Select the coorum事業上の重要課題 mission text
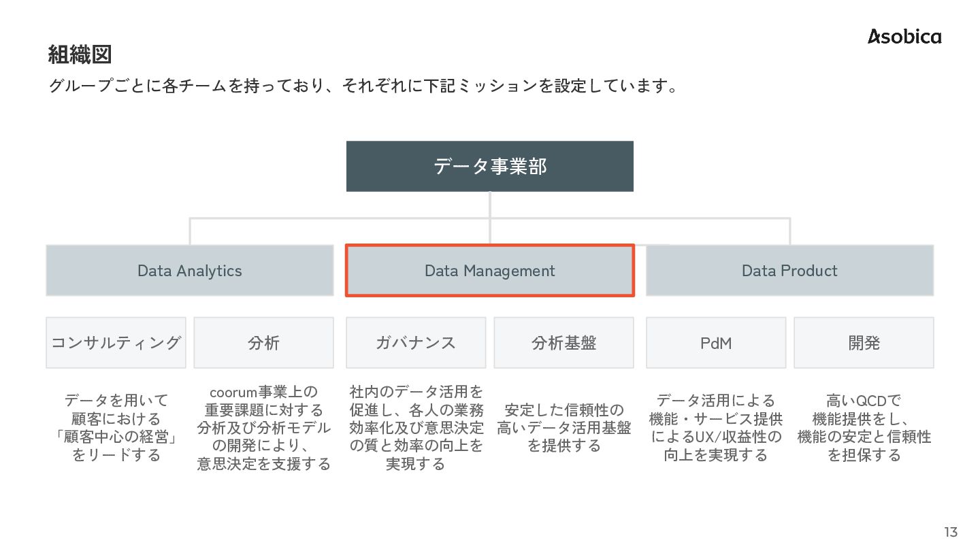Image resolution: width=980 pixels, height=551 pixels. pyautogui.click(x=263, y=428)
